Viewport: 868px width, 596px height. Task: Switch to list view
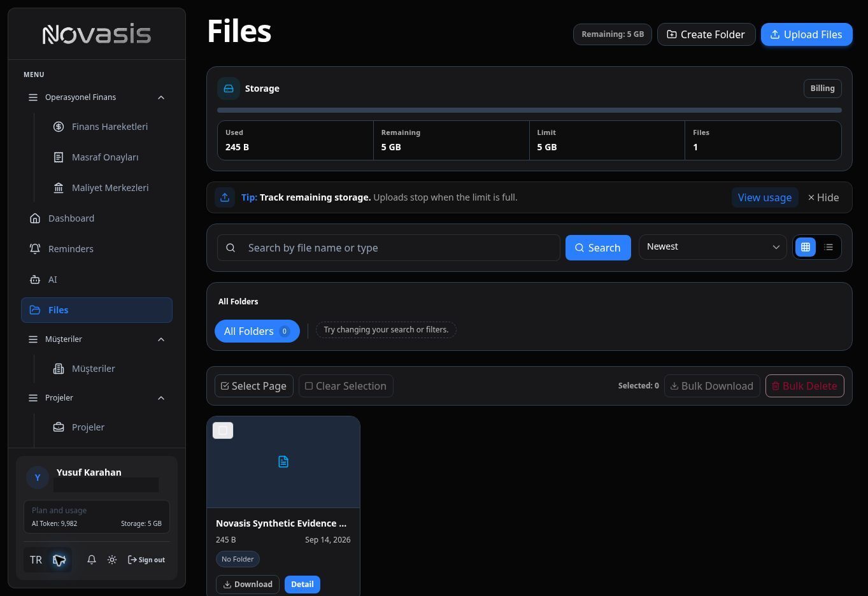pyautogui.click(x=829, y=247)
